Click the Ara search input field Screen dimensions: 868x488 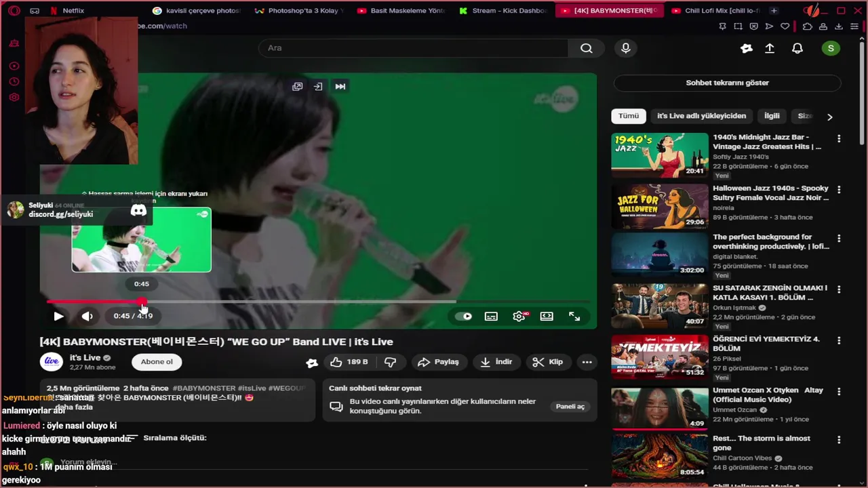[414, 48]
